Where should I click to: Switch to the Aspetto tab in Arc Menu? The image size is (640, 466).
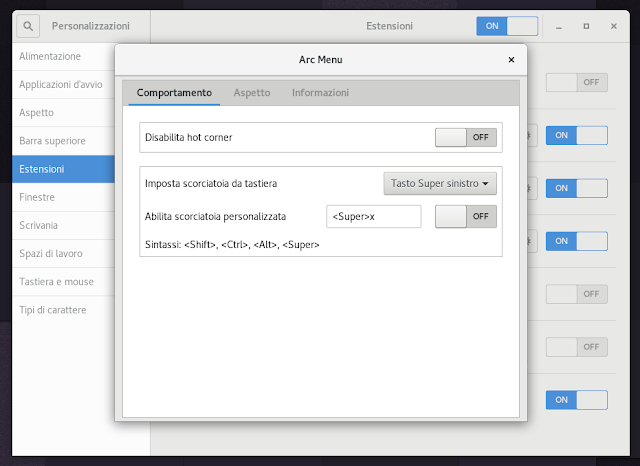252,93
